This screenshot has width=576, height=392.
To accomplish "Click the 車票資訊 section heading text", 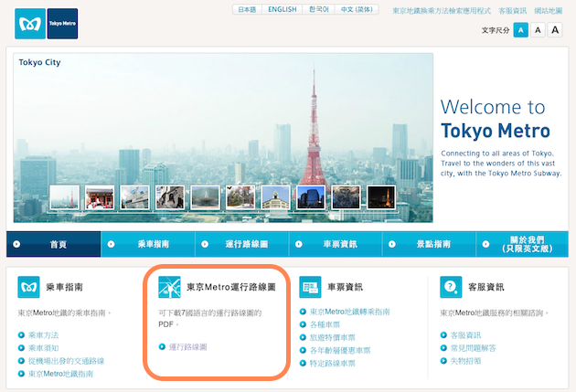I will (x=346, y=287).
